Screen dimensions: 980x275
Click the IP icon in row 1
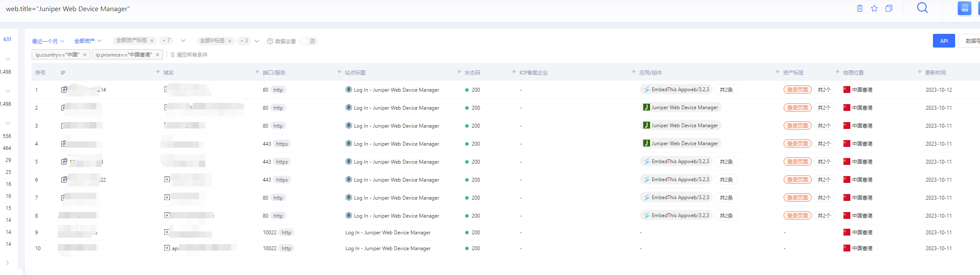[x=64, y=90]
